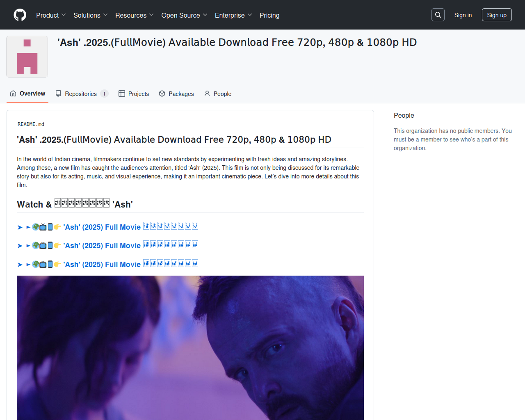Open the search magnifier button
Image resolution: width=525 pixels, height=420 pixels.
438,15
